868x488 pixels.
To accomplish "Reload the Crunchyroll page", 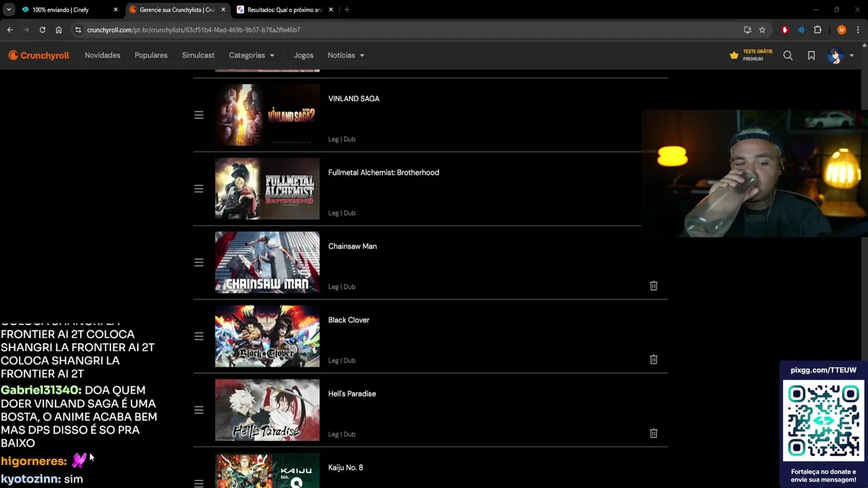I will [x=42, y=30].
